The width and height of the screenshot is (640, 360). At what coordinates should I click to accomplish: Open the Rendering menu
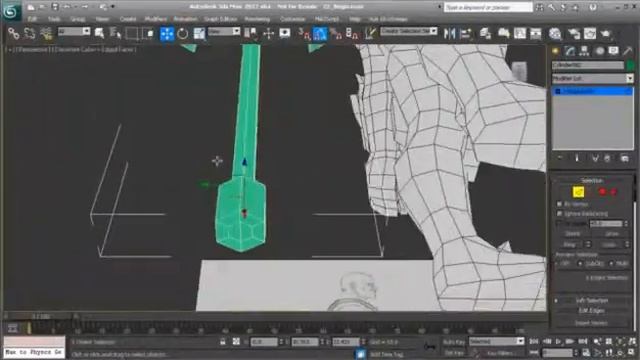[257, 19]
